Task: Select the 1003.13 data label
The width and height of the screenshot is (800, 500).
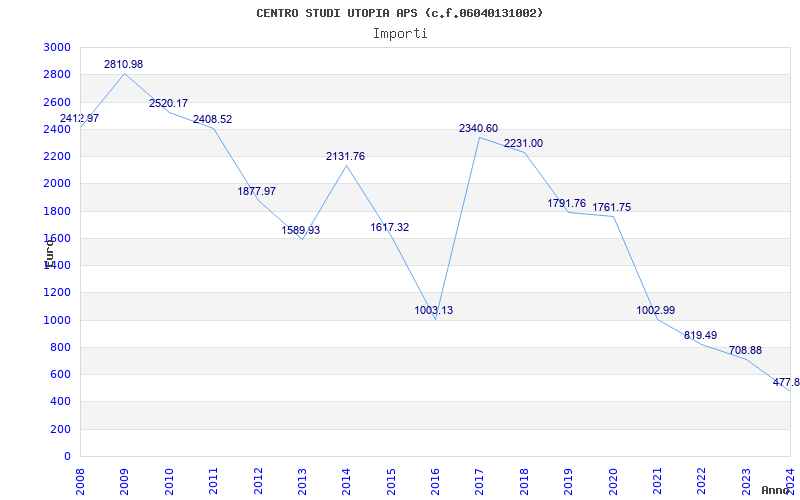Action: (x=433, y=310)
